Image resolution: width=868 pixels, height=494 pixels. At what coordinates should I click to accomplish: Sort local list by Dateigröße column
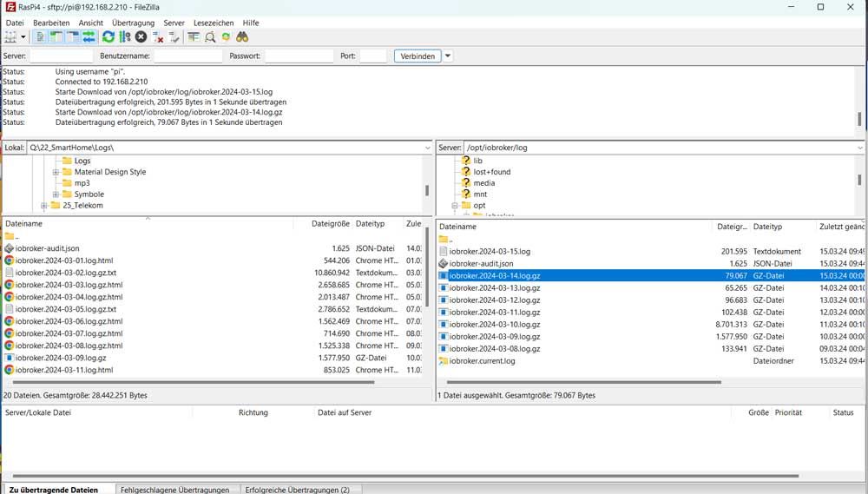coord(331,224)
